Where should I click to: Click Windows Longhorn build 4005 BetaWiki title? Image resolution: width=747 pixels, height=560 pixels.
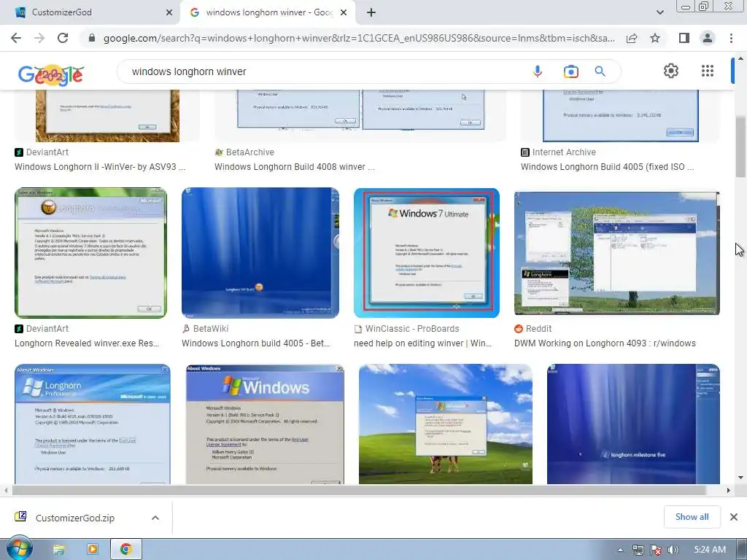pyautogui.click(x=256, y=343)
